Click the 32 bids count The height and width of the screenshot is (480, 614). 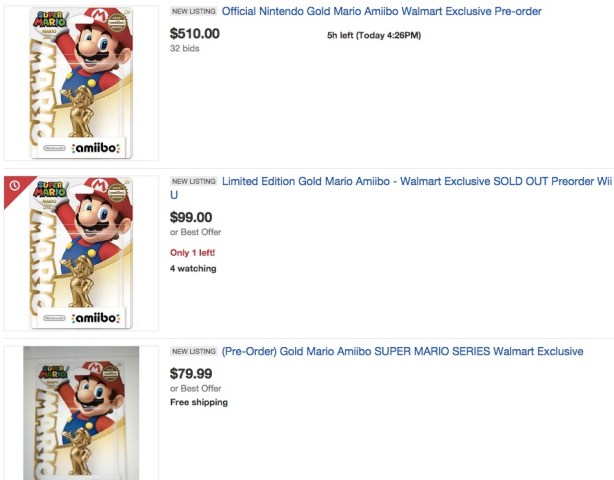185,48
